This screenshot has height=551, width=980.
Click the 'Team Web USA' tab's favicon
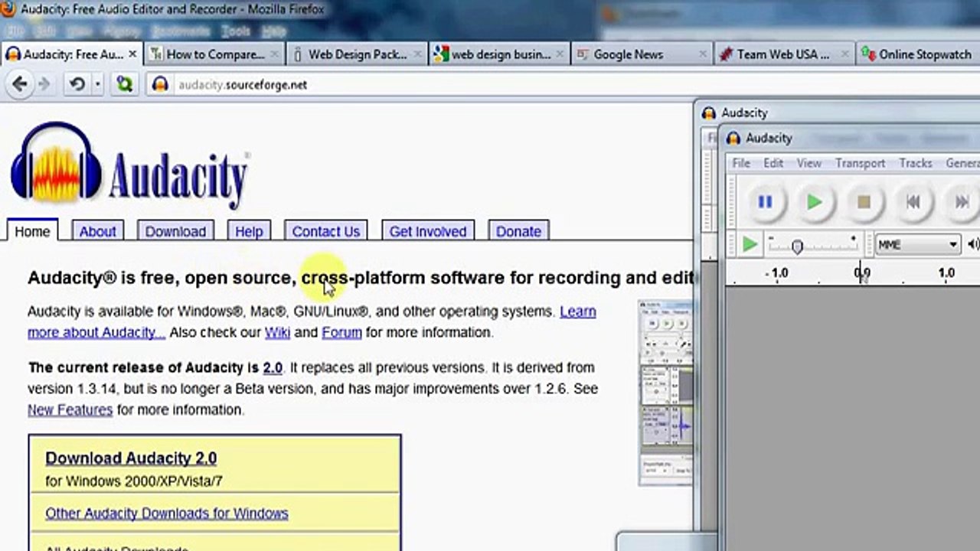[726, 54]
